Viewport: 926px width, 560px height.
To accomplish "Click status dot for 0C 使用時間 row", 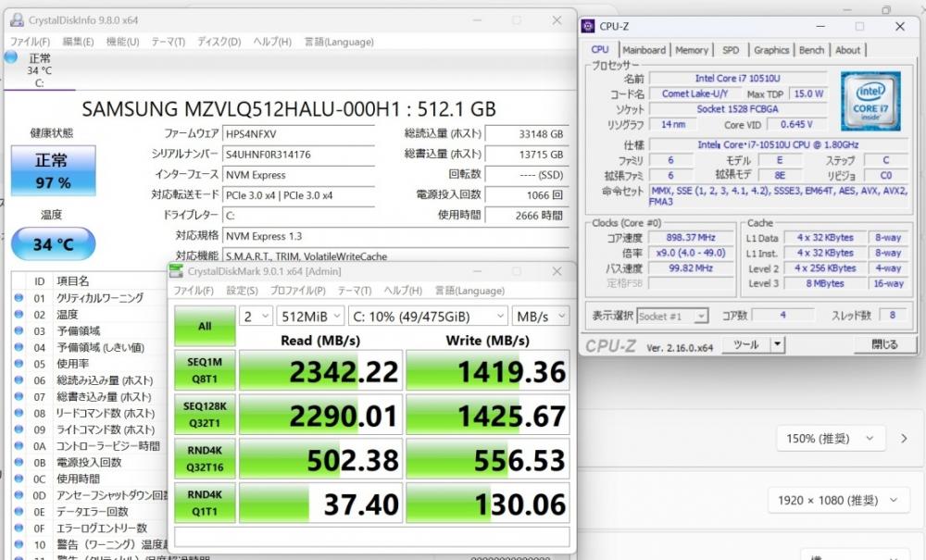I will 19,479.
